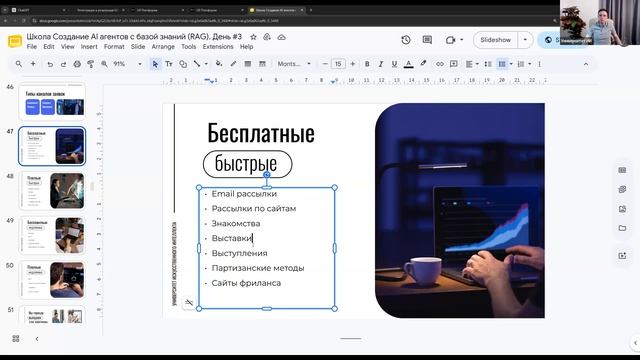
Task: Open the comments panel icon
Action: coord(427,40)
